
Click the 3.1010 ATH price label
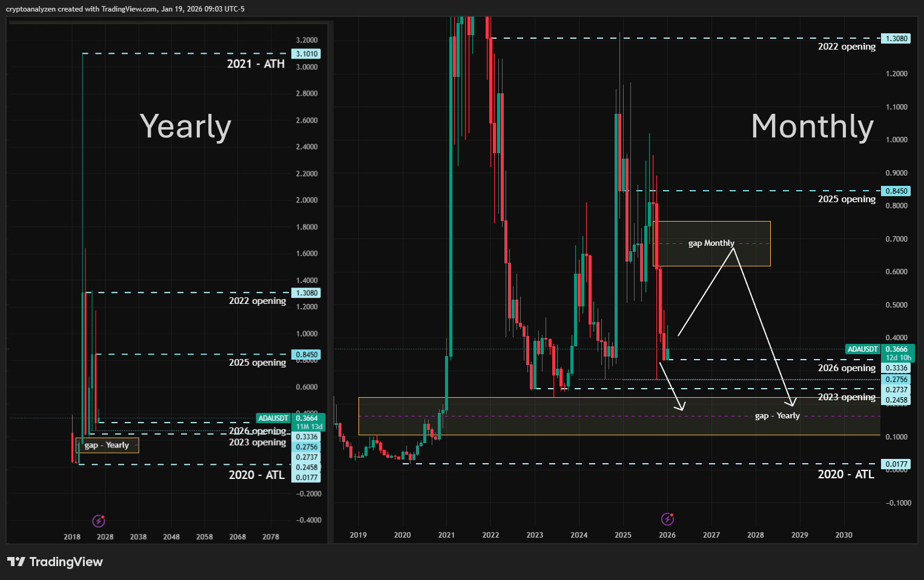coord(307,54)
